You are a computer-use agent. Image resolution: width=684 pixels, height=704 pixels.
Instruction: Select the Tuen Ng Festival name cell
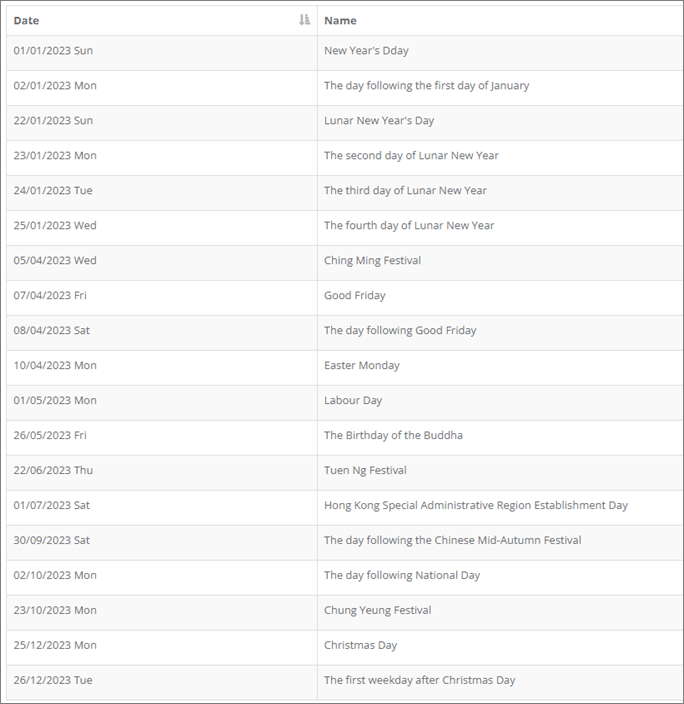click(x=365, y=471)
